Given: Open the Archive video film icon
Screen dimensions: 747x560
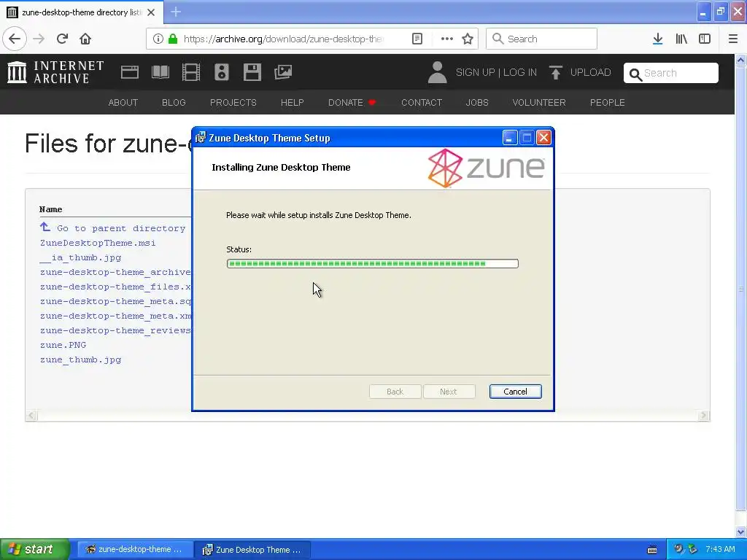Looking at the screenshot, I should pyautogui.click(x=191, y=72).
